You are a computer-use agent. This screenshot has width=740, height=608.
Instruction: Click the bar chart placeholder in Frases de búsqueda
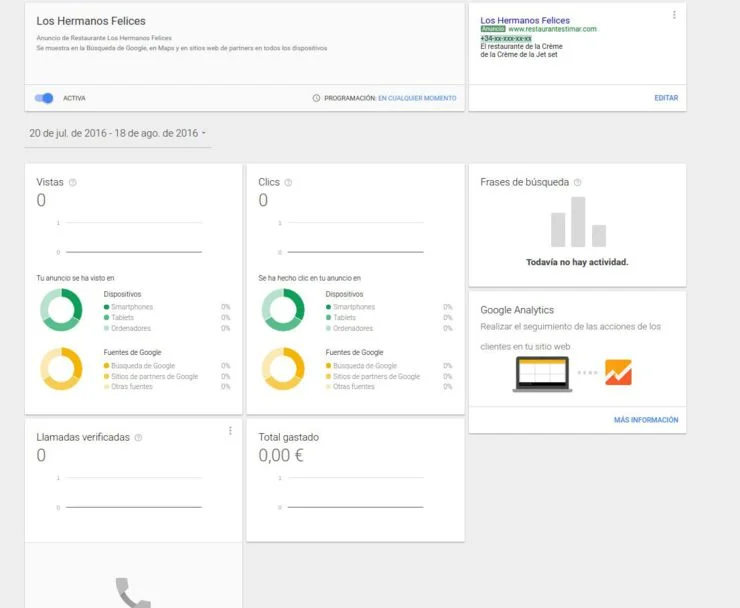click(578, 222)
